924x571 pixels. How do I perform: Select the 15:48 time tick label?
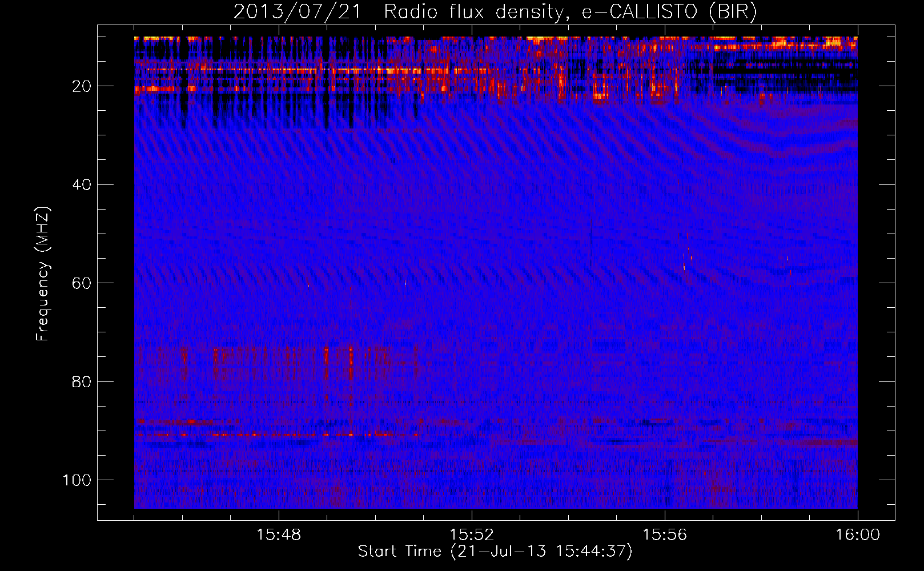point(279,535)
